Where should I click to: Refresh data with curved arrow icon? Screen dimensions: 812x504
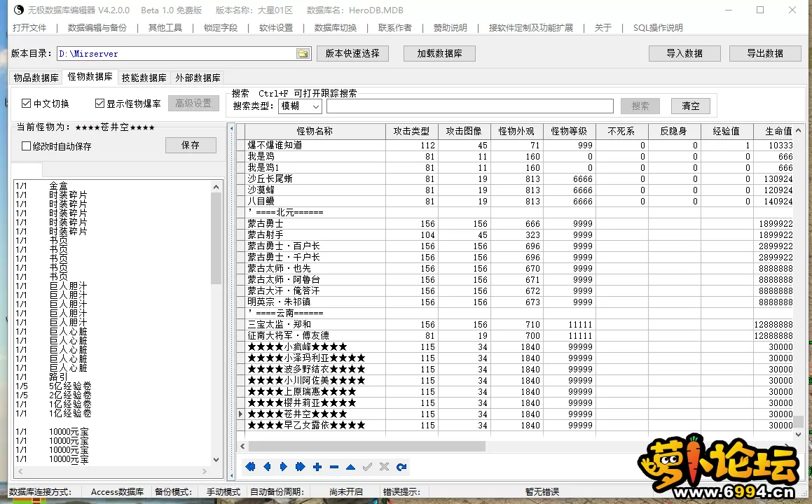(x=401, y=467)
